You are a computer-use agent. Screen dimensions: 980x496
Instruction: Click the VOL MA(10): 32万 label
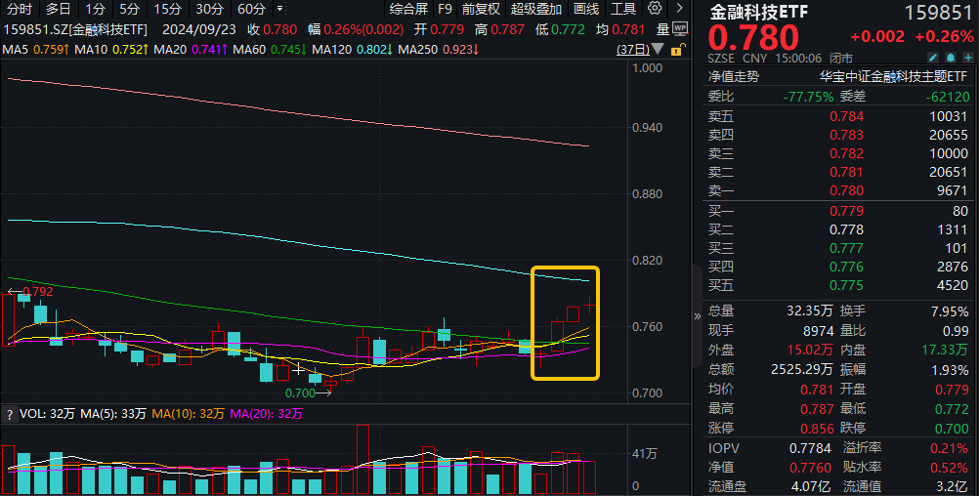[x=189, y=414]
